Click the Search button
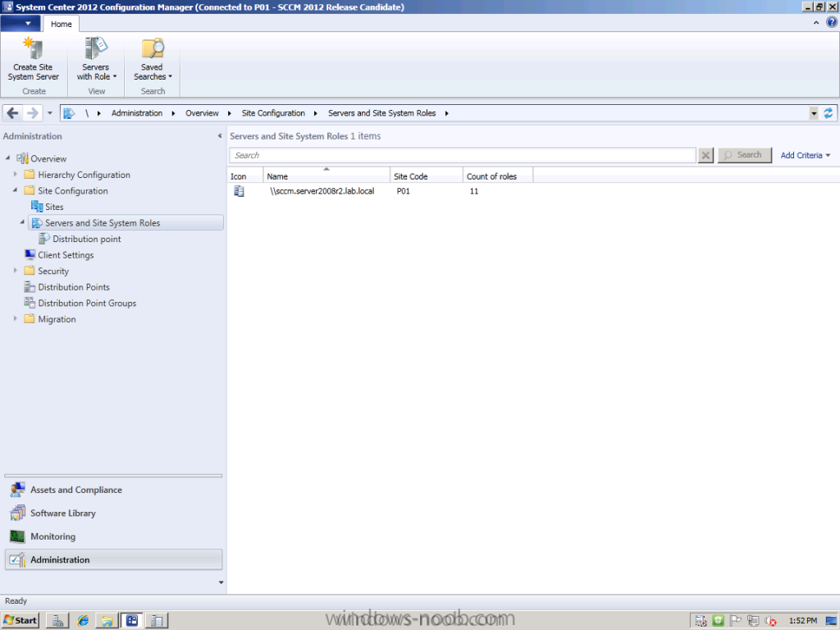The image size is (840, 630). [x=745, y=155]
